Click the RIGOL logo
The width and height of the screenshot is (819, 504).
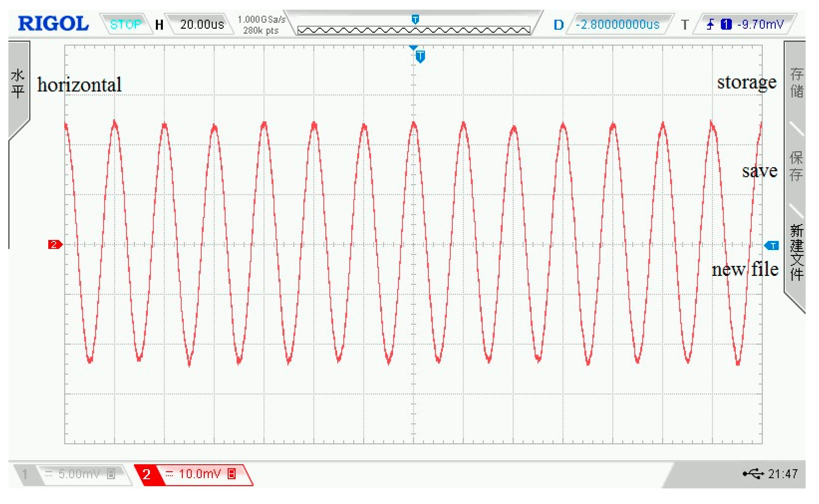53,24
